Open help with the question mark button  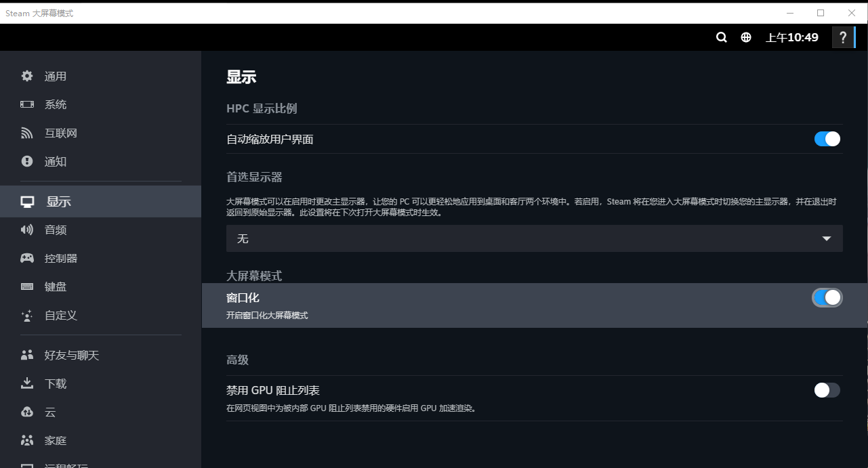pos(843,37)
